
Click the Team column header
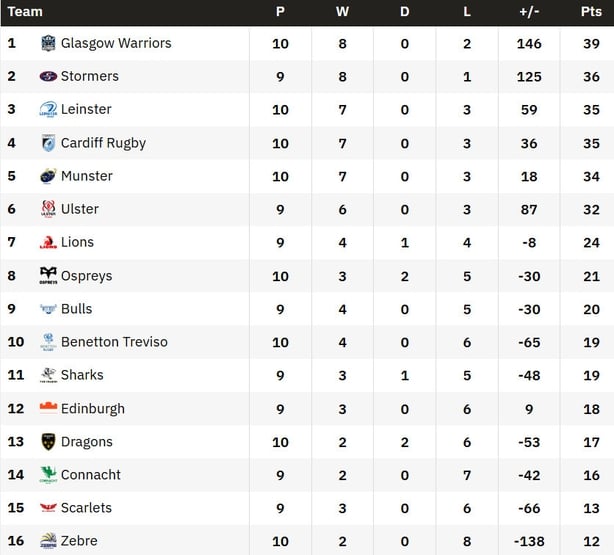(x=25, y=12)
